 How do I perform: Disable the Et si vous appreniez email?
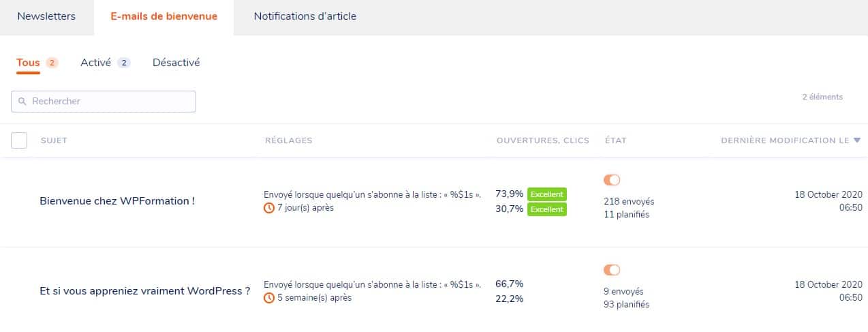[612, 270]
